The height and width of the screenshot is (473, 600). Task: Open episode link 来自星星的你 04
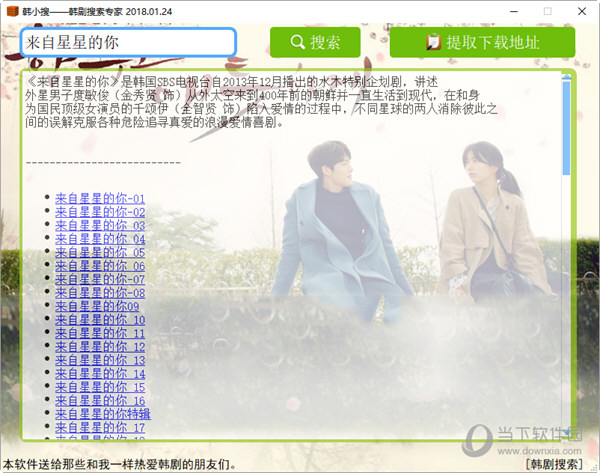[100, 239]
